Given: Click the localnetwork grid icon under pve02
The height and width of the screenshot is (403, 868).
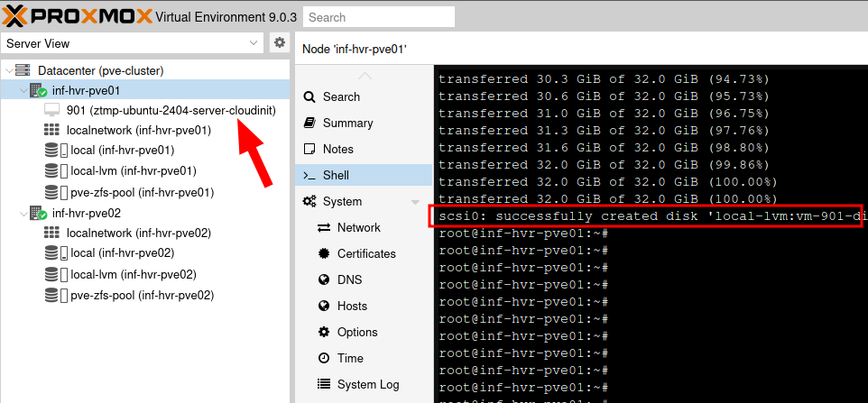Looking at the screenshot, I should tap(51, 234).
